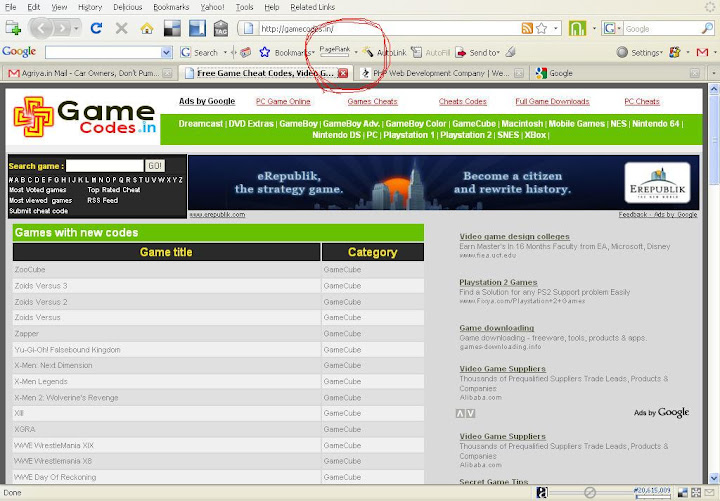
Task: Click the AutoLink wand button
Action: [384, 52]
